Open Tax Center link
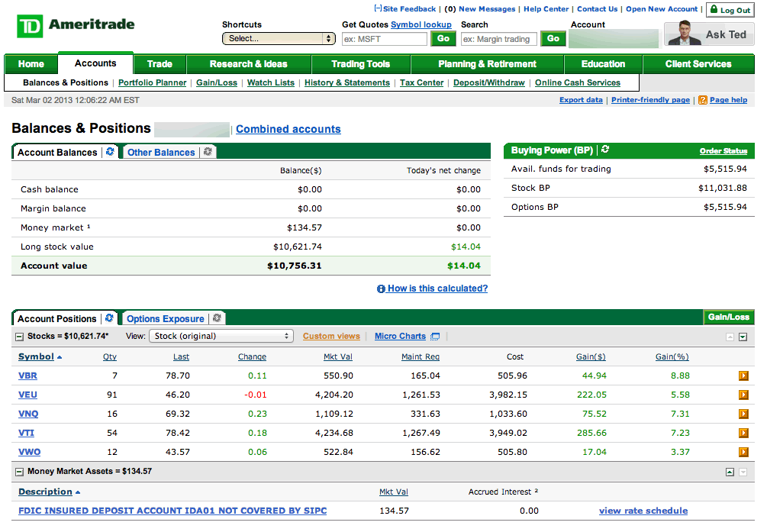767x532 pixels. click(x=421, y=82)
